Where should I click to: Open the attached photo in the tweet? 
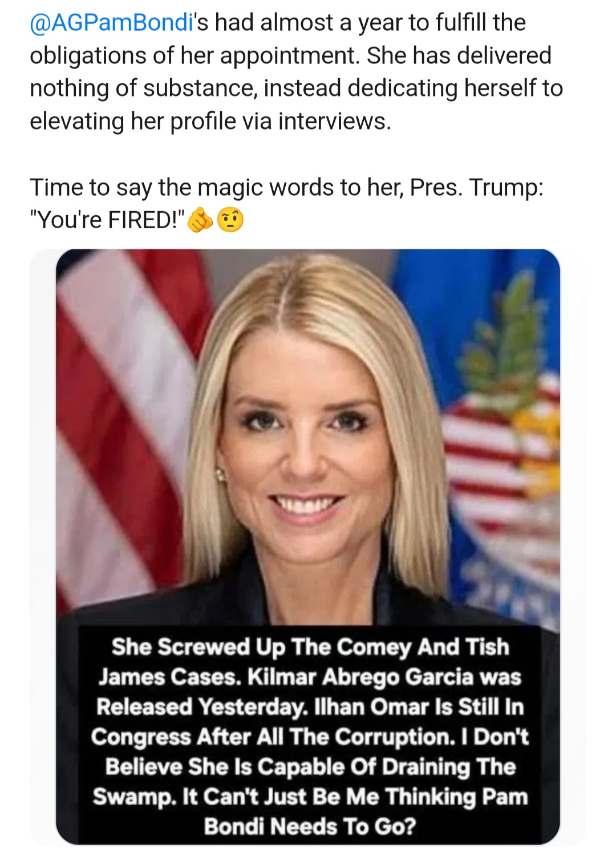(x=308, y=547)
